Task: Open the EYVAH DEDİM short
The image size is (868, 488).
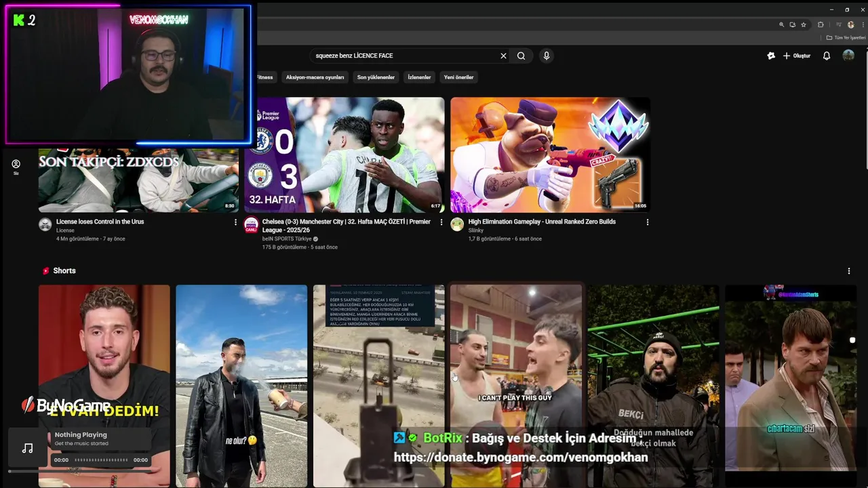Action: click(x=104, y=386)
